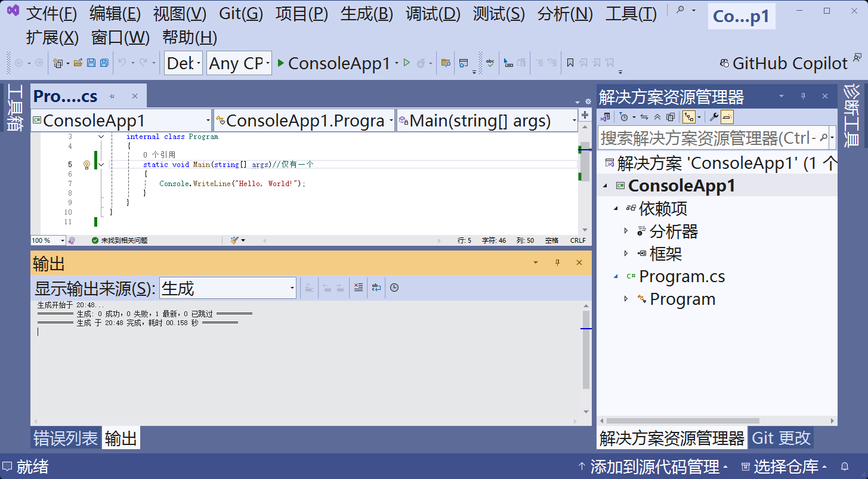Viewport: 868px width, 479px height.
Task: Open the 编辑(E) menu
Action: 115,14
